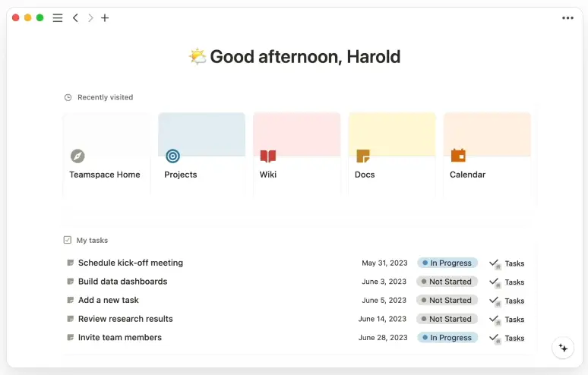The image size is (588, 375).
Task: Open Schedule kick-off meeting task
Action: click(x=131, y=263)
